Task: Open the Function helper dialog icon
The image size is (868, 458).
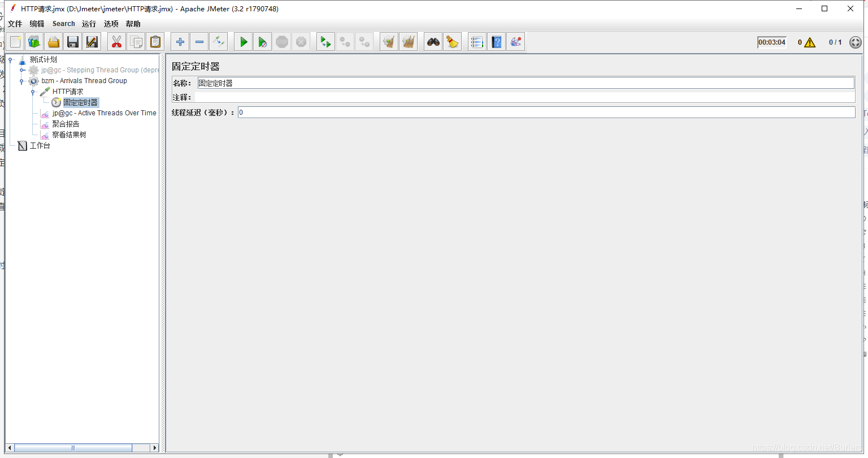Action: coord(478,42)
